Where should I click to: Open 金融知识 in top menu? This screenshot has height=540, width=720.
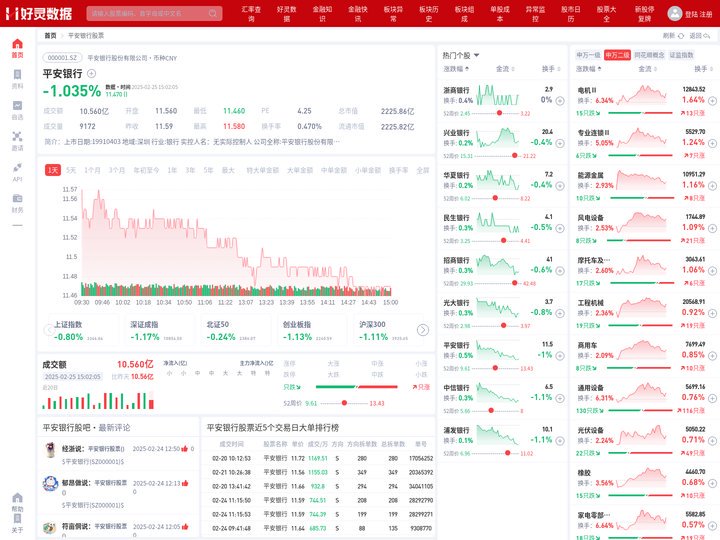point(322,14)
